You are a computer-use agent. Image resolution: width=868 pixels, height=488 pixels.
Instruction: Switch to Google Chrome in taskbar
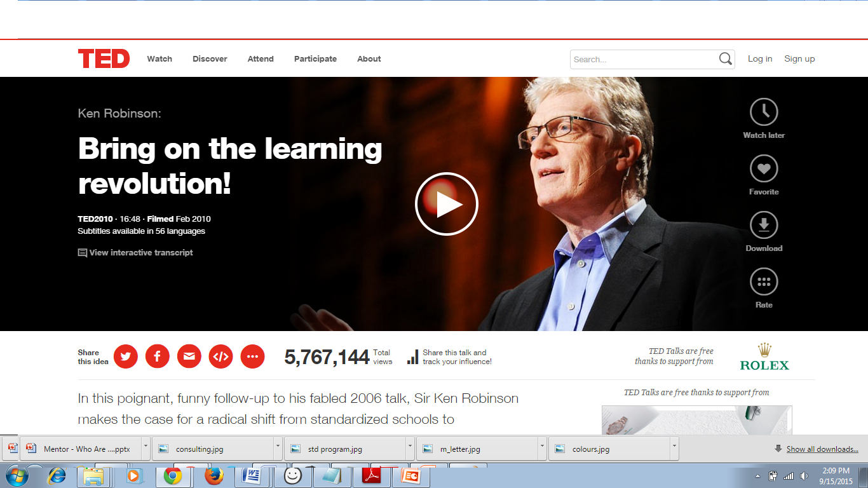[x=173, y=475]
